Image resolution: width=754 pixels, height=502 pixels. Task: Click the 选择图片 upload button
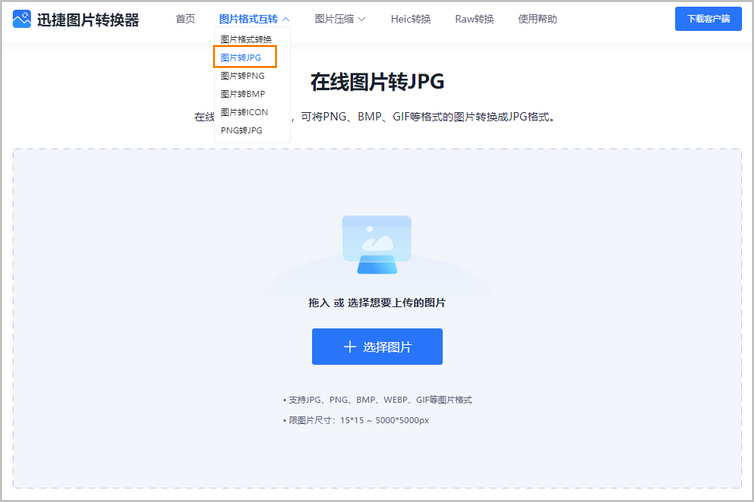(x=377, y=347)
